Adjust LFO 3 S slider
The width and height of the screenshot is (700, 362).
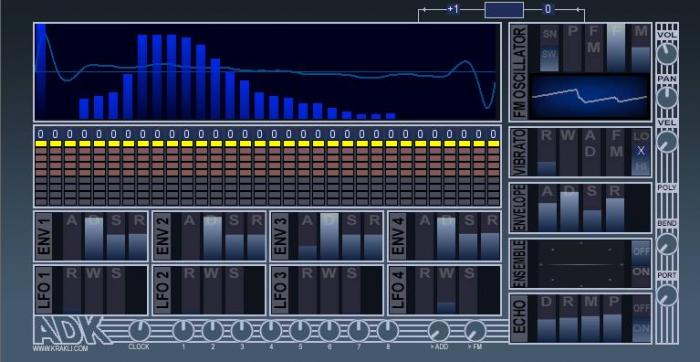point(352,290)
